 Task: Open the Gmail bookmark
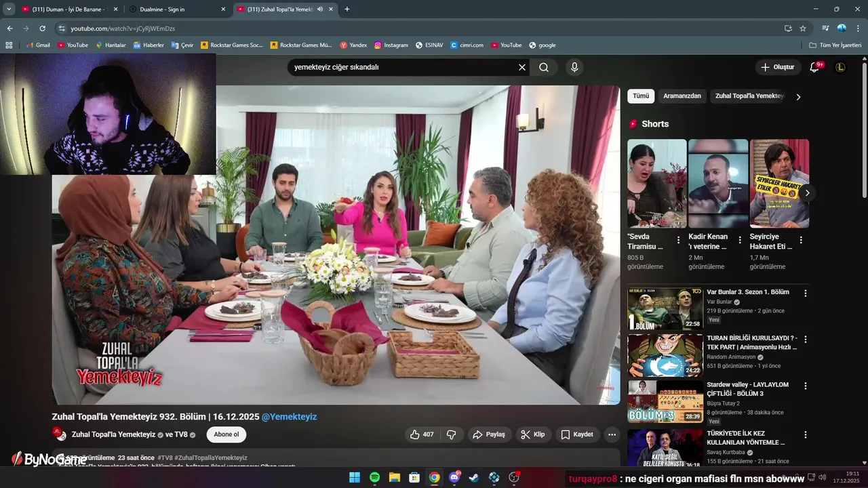[x=38, y=45]
